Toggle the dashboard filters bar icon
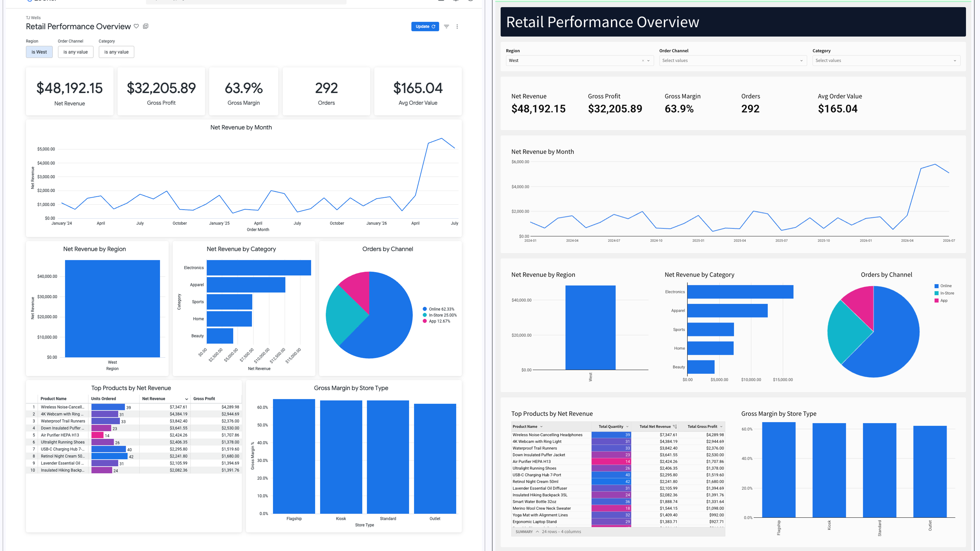 coord(447,27)
